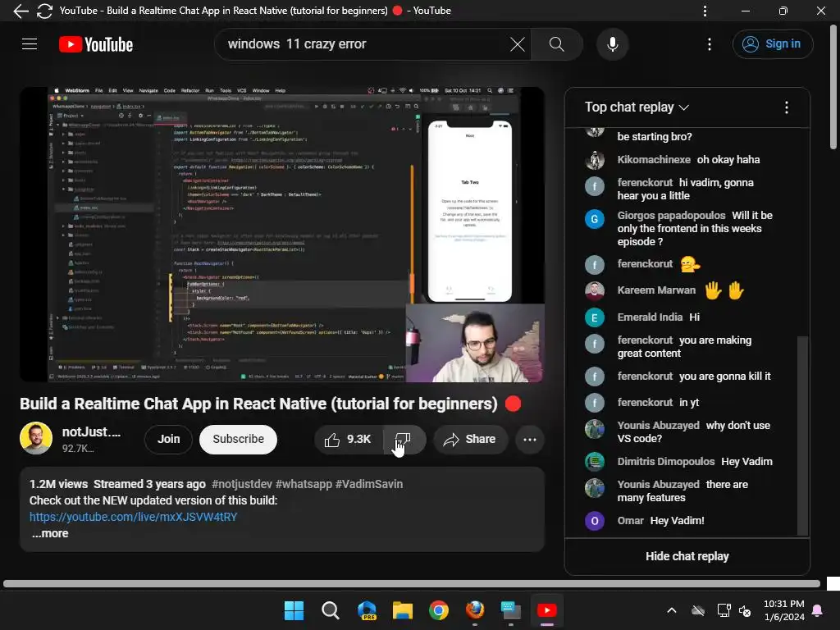Open Windows taskbar search
This screenshot has height=630, width=840.
pyautogui.click(x=330, y=610)
